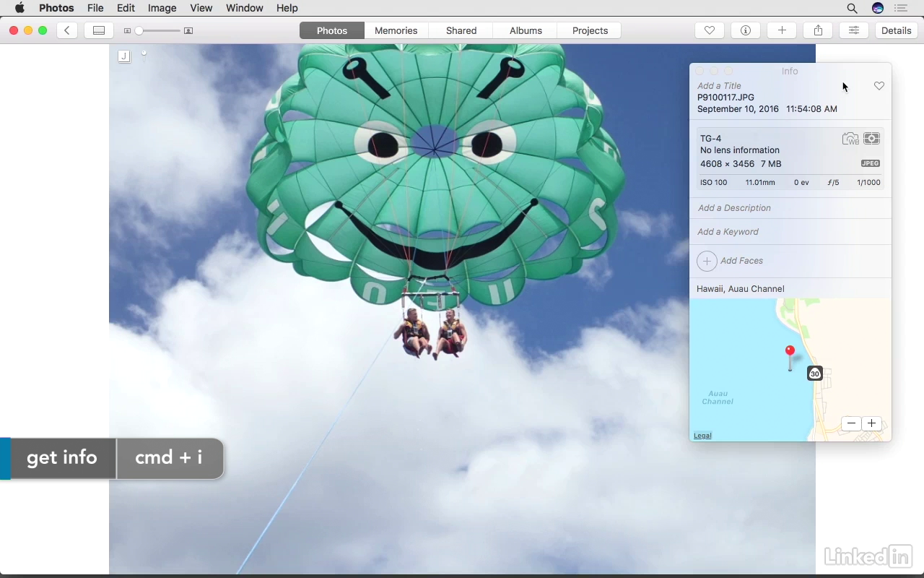Open the Window menu
Image resolution: width=924 pixels, height=578 pixels.
(x=244, y=8)
